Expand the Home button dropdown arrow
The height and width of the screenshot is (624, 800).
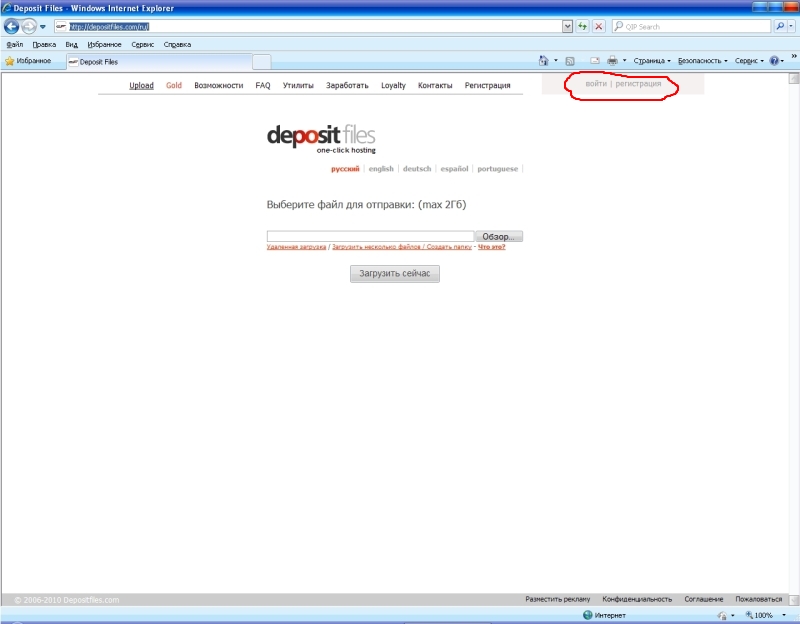tap(556, 61)
